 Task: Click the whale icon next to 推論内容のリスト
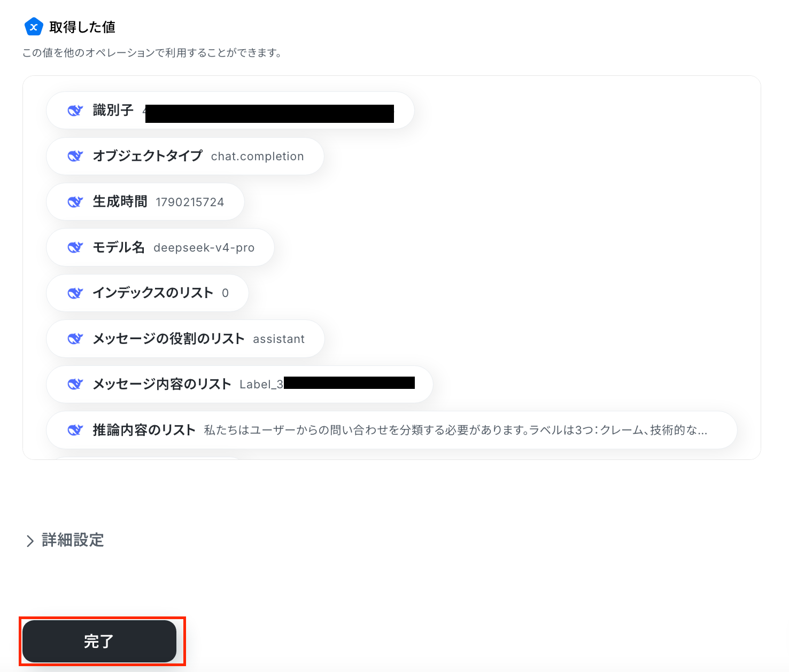click(75, 430)
